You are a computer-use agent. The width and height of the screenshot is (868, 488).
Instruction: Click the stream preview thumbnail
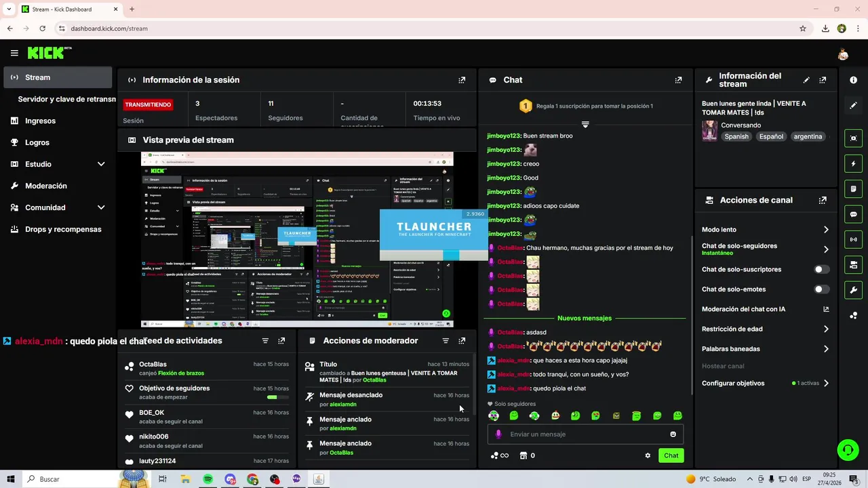(297, 239)
